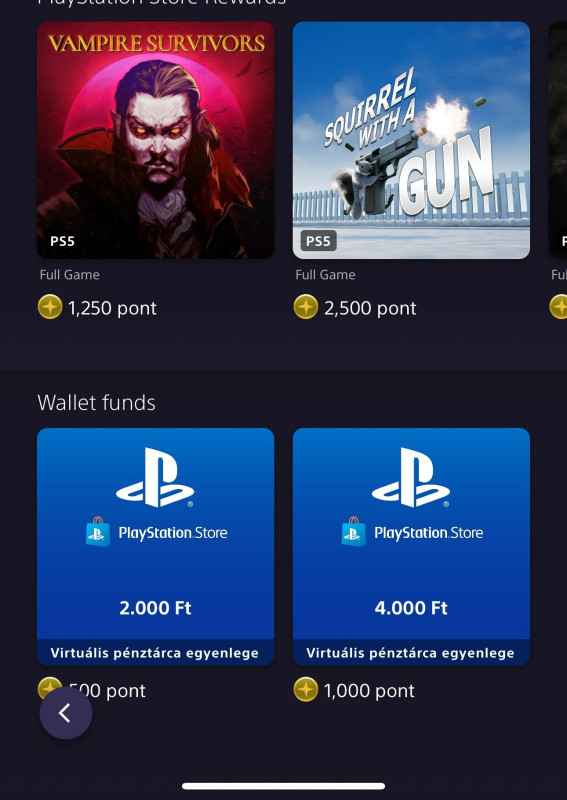Image resolution: width=567 pixels, height=800 pixels.
Task: Tap shopping bag icon on 4.000 Ft card
Action: pos(354,532)
